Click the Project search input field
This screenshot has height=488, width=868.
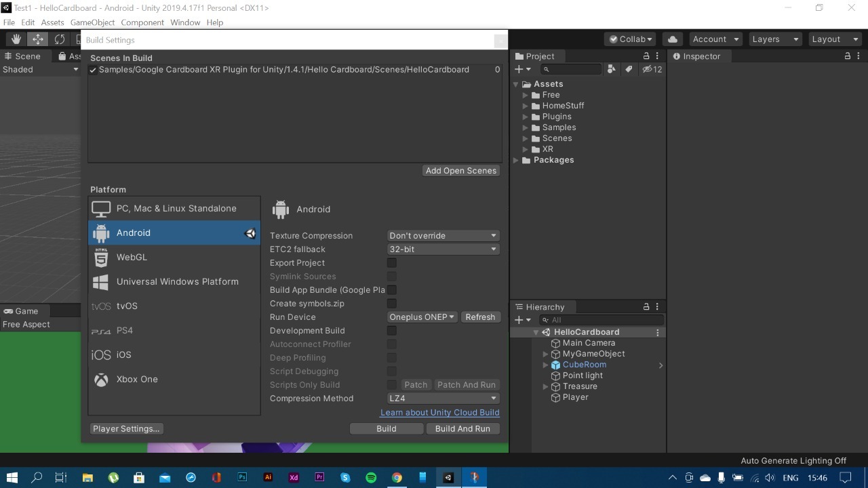[x=572, y=69]
